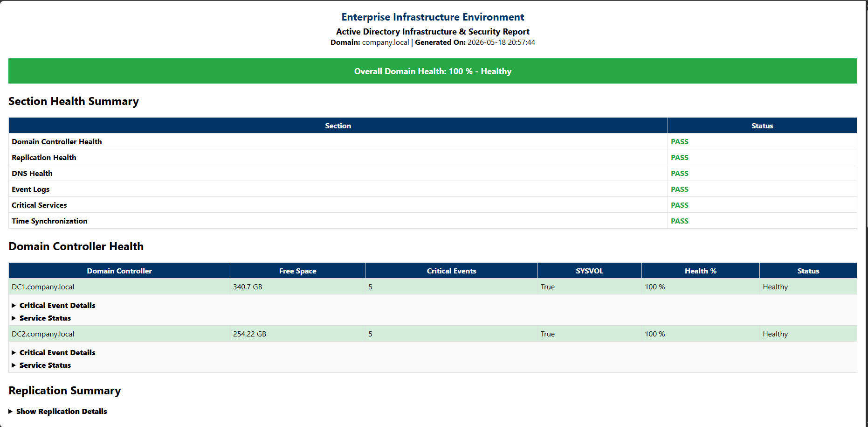868x427 pixels.
Task: Click the Domain Controller column header
Action: coord(119,271)
